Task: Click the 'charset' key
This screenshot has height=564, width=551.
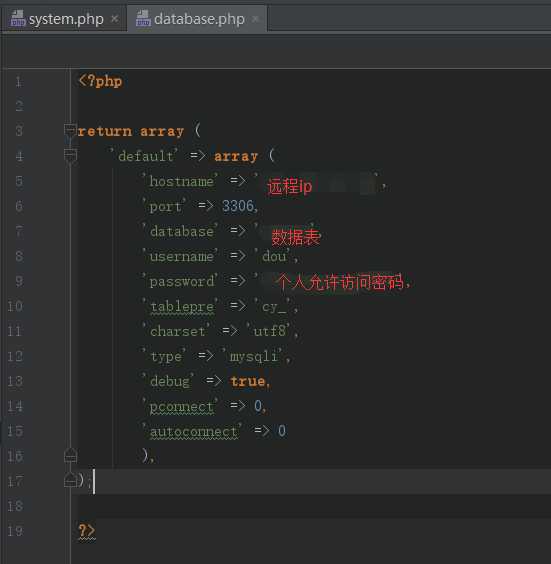Action: pos(176,331)
